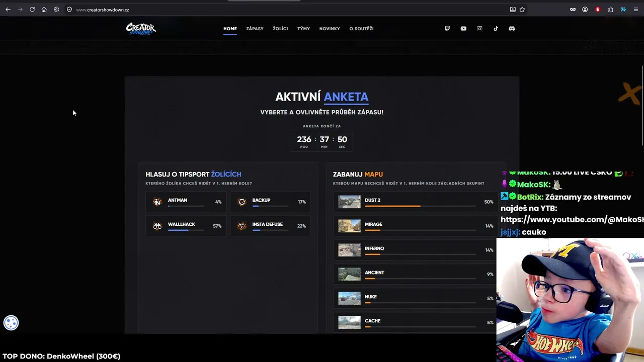Open the cookie settings icon
Screen dimensions: 644x362
pos(11,323)
